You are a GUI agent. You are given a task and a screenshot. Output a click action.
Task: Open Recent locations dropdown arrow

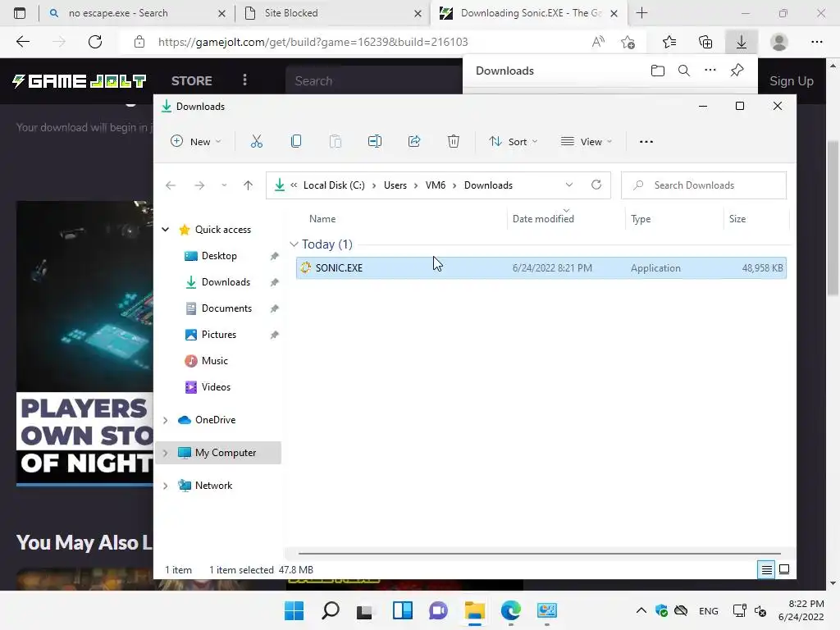(x=224, y=185)
